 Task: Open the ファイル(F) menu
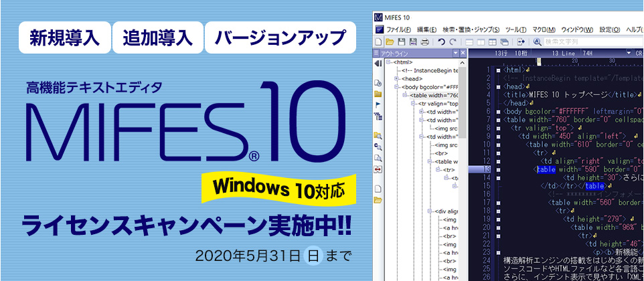click(x=398, y=29)
